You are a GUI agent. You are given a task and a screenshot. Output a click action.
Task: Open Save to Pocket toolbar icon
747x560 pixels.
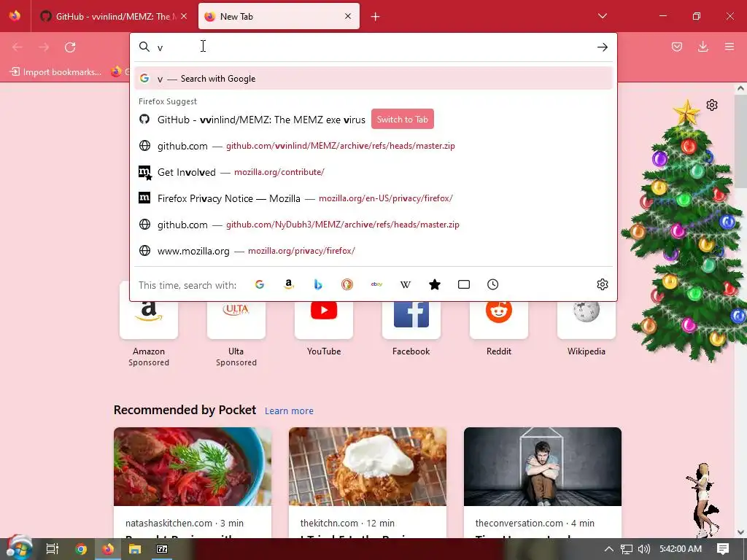point(677,47)
